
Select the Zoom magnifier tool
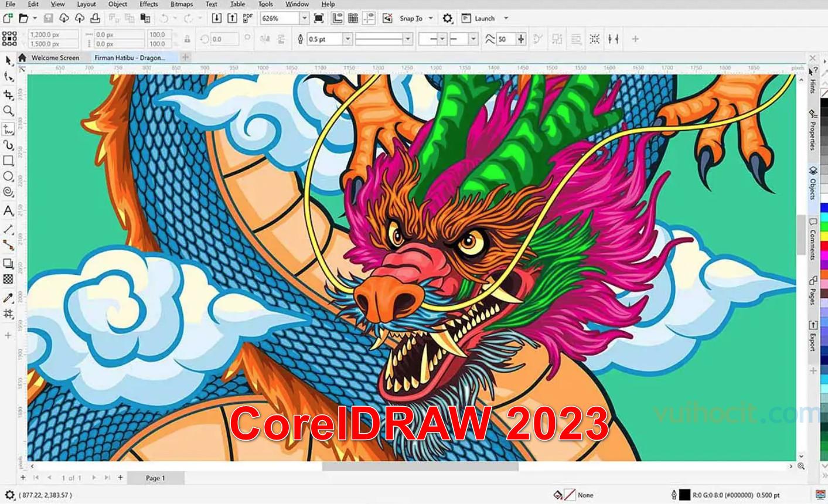tap(8, 111)
